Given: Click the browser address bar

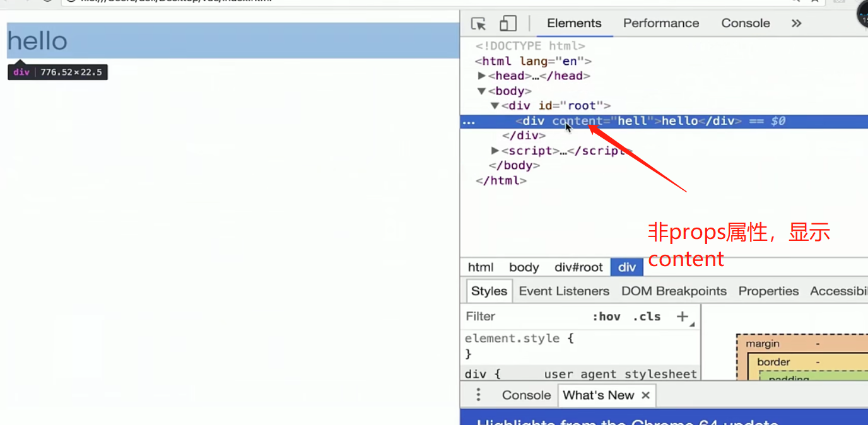Looking at the screenshot, I should pyautogui.click(x=429, y=2).
